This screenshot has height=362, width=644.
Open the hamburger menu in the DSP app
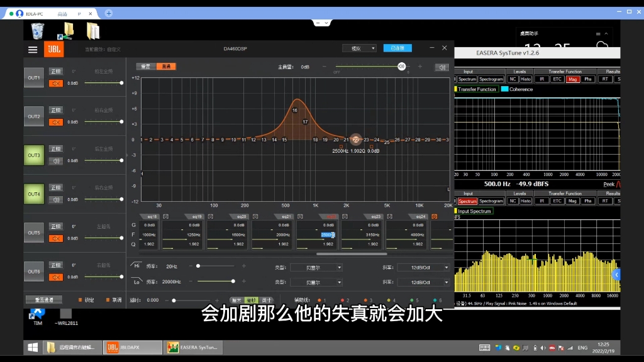[x=33, y=49]
